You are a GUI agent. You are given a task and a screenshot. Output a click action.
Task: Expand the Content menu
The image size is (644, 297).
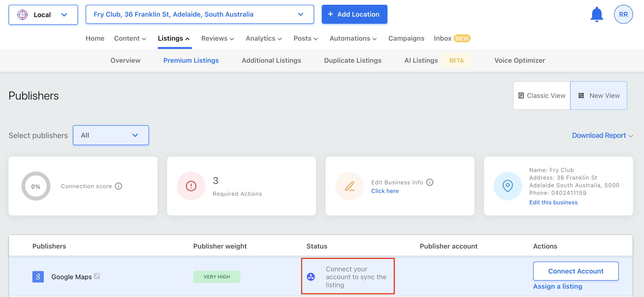[x=130, y=38]
